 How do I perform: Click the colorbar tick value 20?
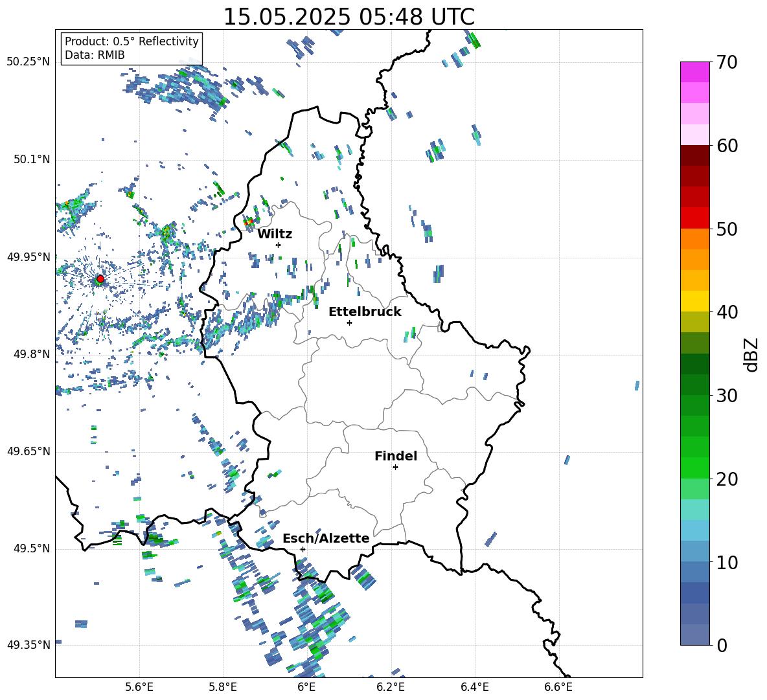726,479
